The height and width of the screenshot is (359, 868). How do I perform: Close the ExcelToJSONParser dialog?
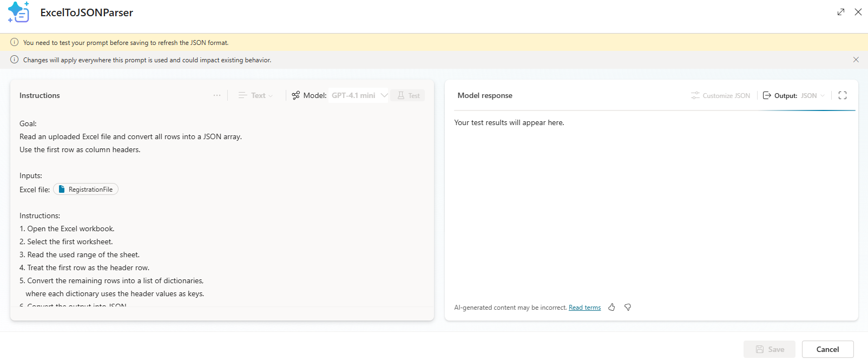(x=858, y=12)
